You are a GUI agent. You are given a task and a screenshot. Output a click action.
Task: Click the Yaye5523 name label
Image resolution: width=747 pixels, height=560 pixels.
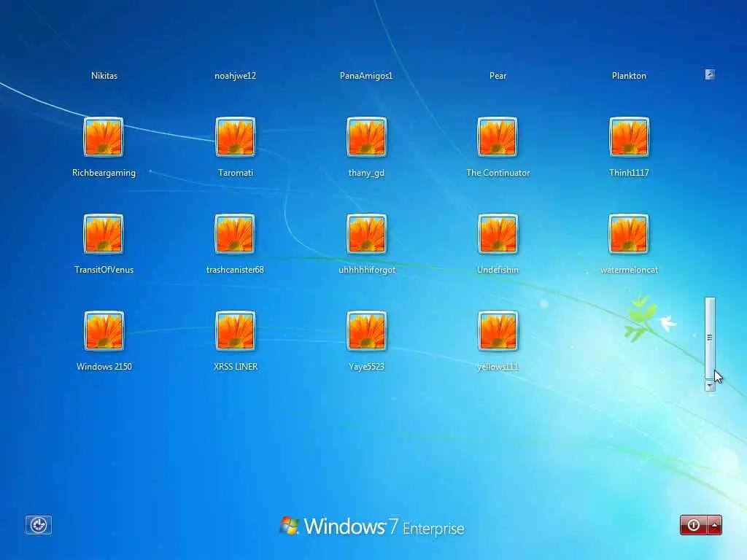366,367
